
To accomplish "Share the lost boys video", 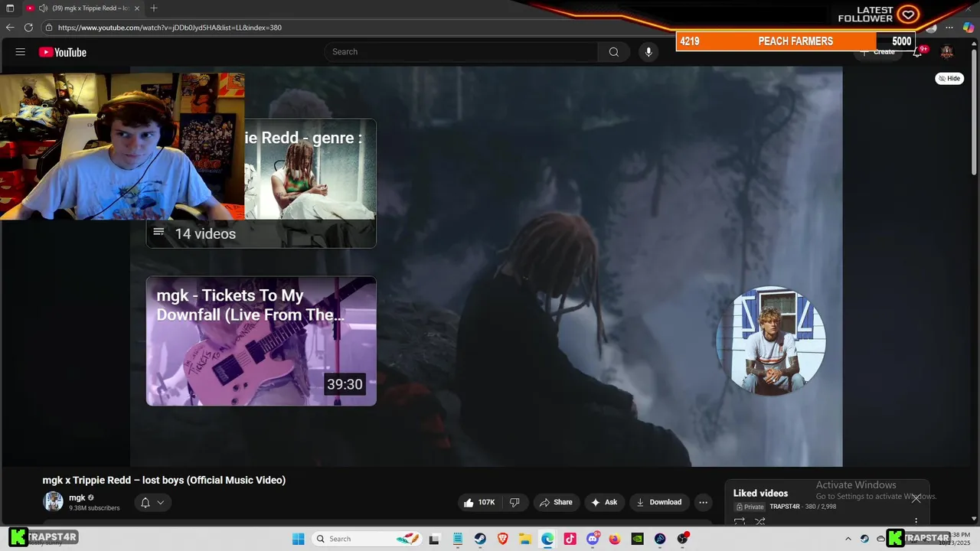I will pyautogui.click(x=556, y=502).
